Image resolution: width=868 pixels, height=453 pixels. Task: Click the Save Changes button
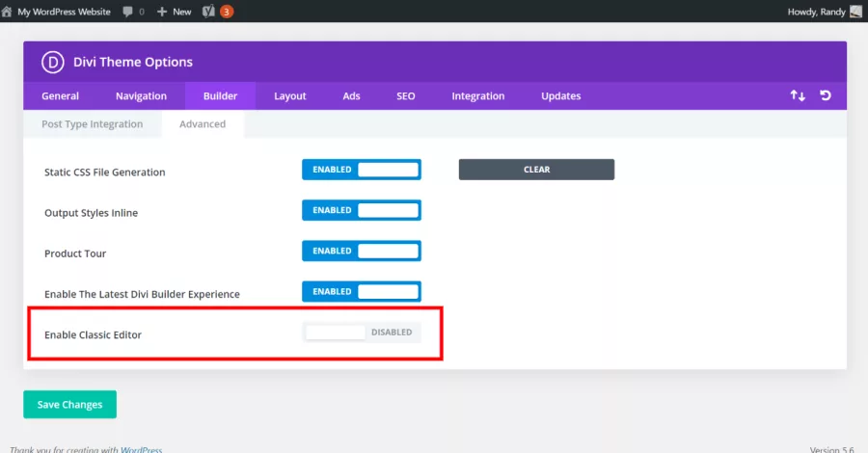click(69, 404)
